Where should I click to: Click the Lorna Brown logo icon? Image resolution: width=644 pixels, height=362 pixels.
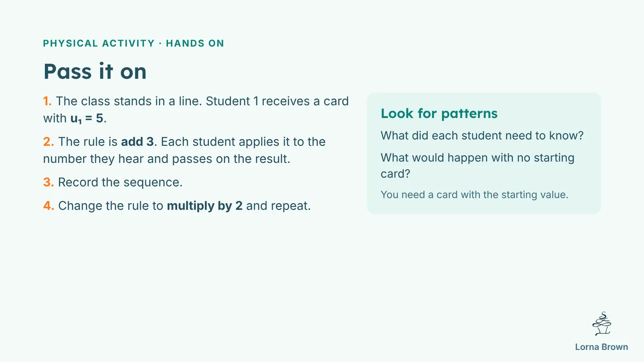click(601, 324)
